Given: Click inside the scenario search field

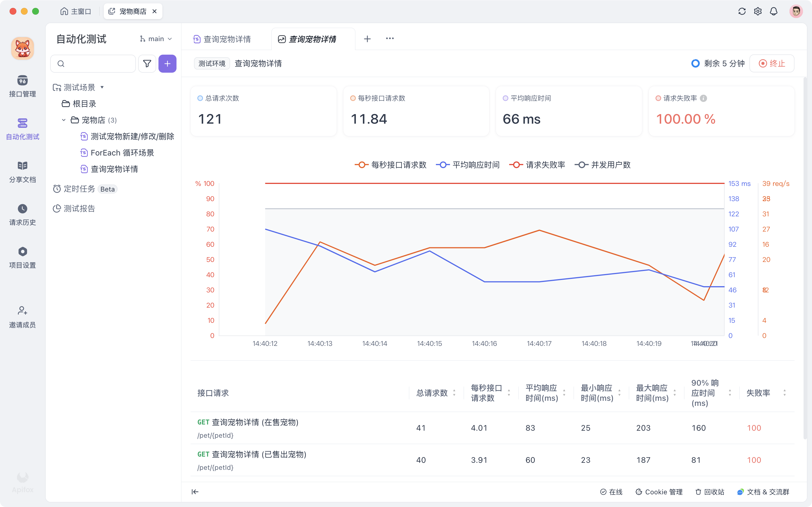Looking at the screenshot, I should tap(93, 63).
